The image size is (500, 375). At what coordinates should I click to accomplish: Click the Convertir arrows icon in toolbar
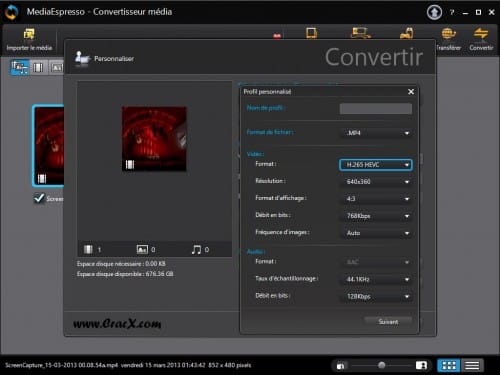coord(481,34)
